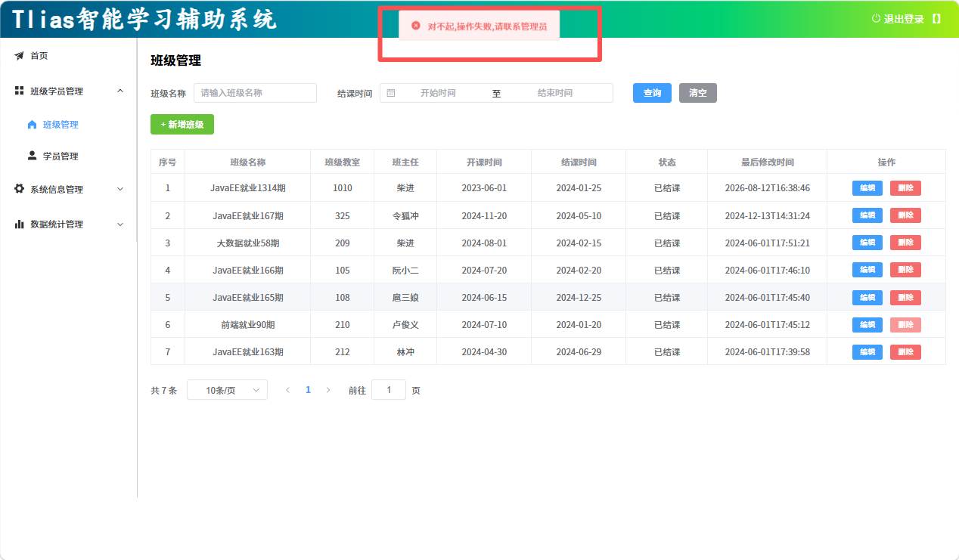This screenshot has height=560, width=959.
Task: Edit the JavaEE就业165期 row
Action: point(867,298)
